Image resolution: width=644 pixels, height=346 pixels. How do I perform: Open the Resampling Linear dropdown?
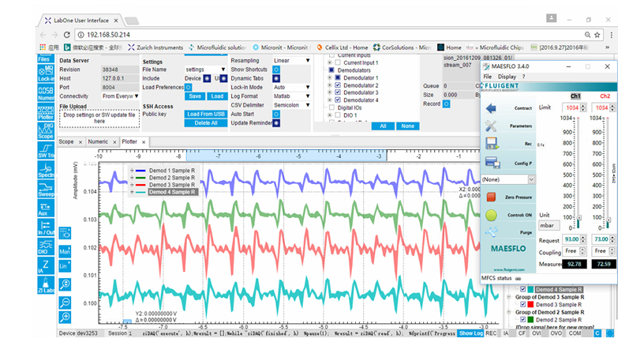pyautogui.click(x=292, y=61)
